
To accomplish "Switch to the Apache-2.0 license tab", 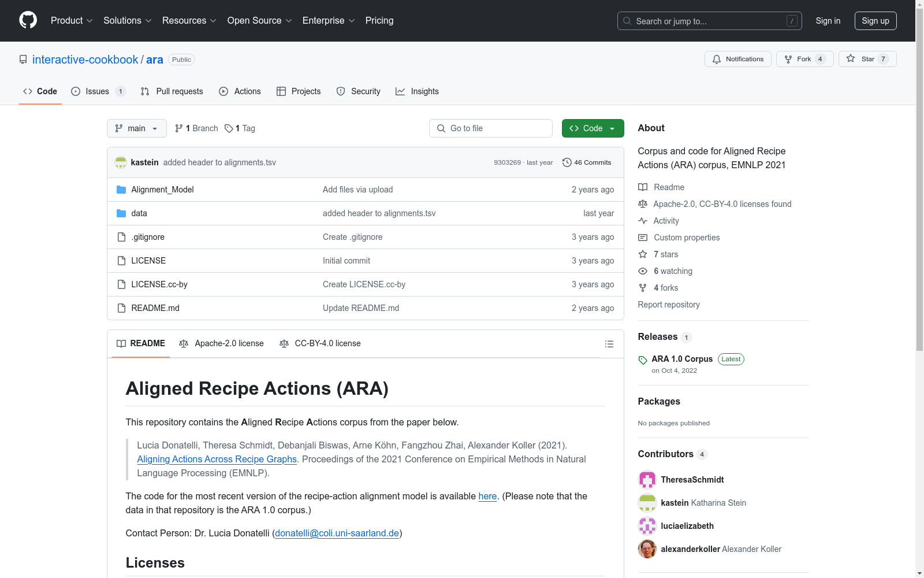I will pyautogui.click(x=222, y=343).
